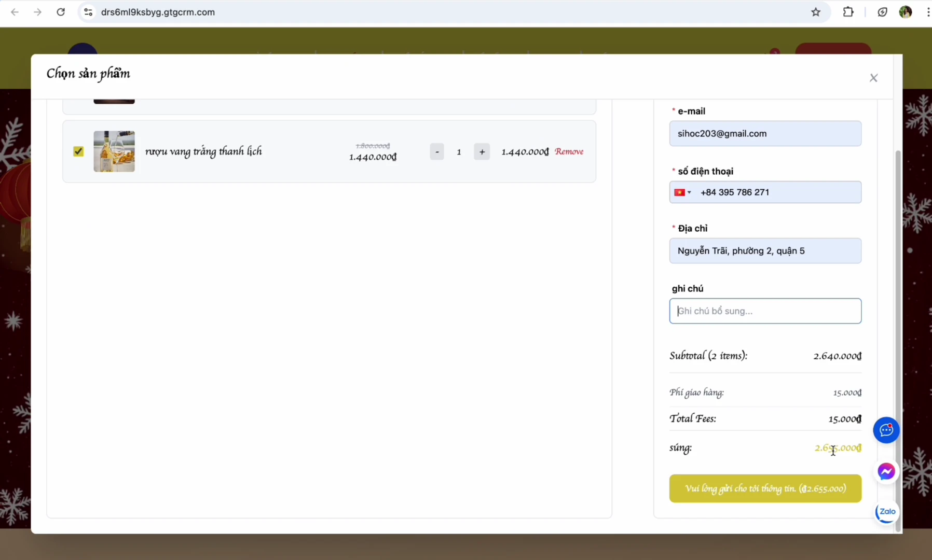Click the white wine product thumbnail

coord(114,151)
